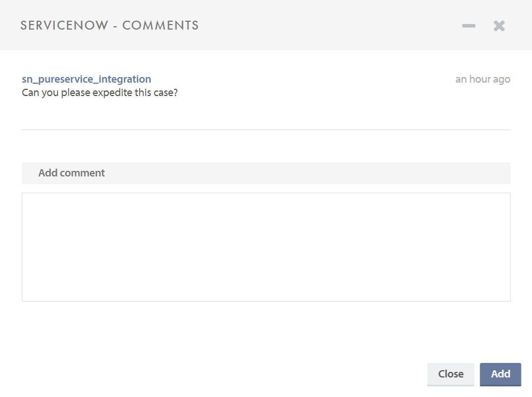This screenshot has height=397, width=532.
Task: Place cursor in the new comment box
Action: point(266,247)
